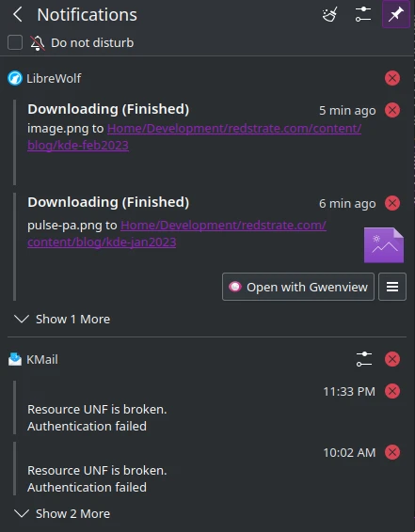Open notification settings sliders icon in header
This screenshot has width=415, height=532.
[x=363, y=15]
